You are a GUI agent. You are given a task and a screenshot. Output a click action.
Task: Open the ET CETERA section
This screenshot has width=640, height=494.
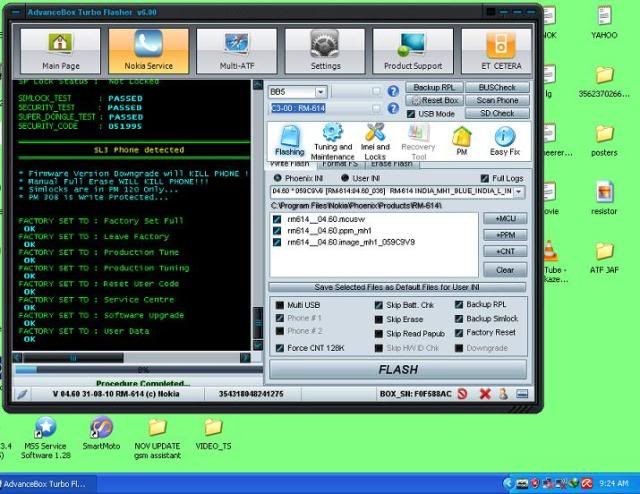click(497, 51)
